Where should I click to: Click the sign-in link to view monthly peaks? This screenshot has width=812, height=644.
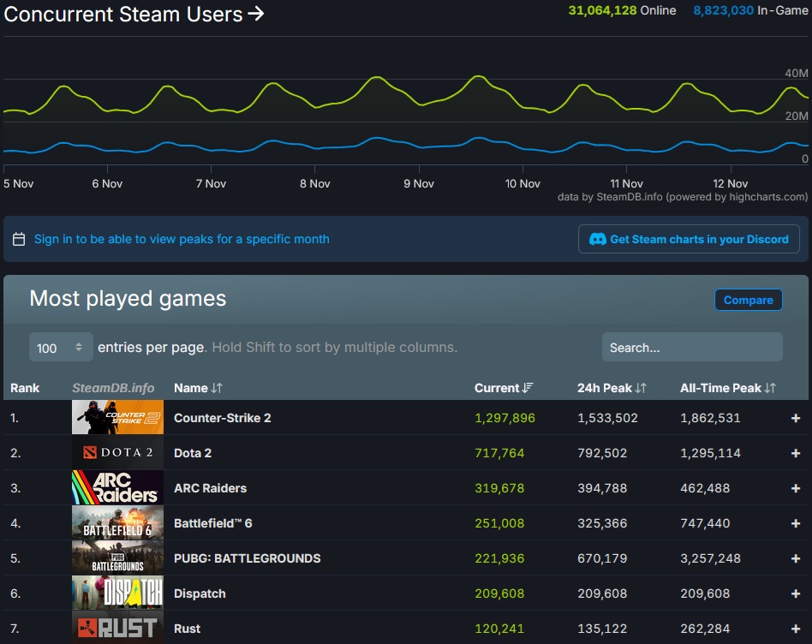click(x=182, y=239)
